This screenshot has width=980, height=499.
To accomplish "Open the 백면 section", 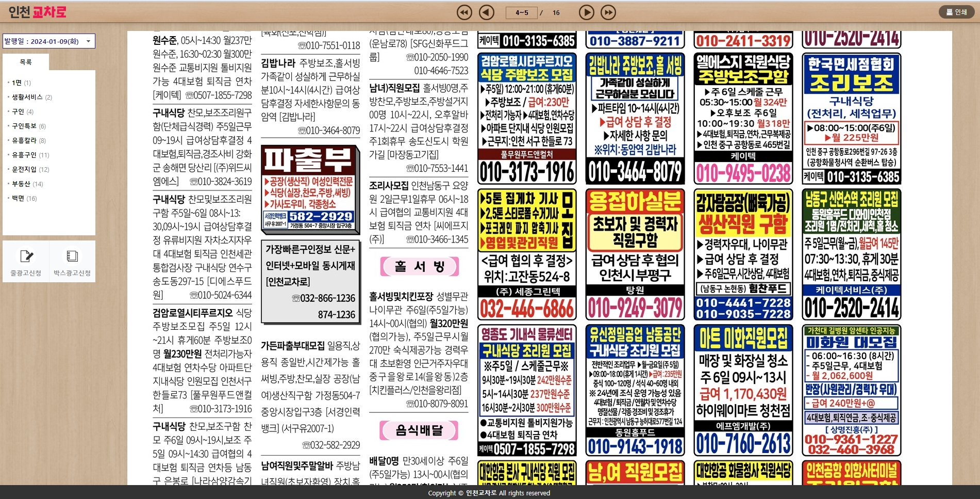I will coord(17,198).
